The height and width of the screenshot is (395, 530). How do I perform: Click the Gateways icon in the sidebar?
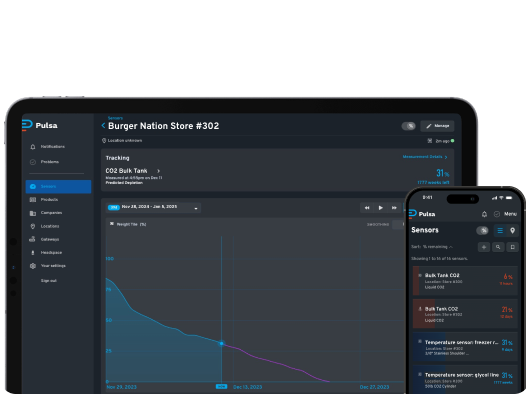(x=32, y=239)
